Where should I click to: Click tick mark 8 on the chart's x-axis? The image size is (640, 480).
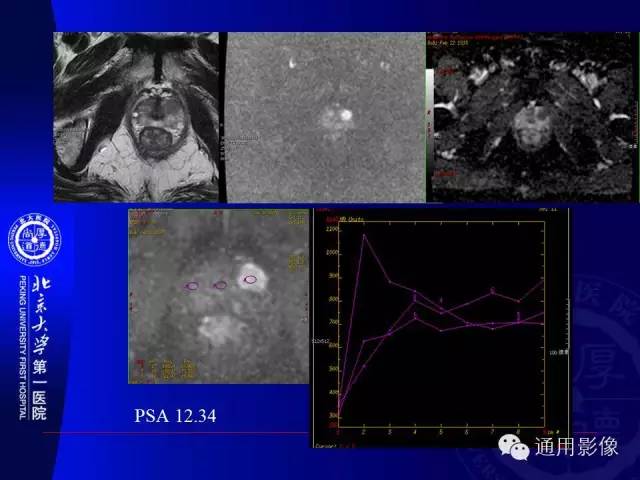coord(518,432)
